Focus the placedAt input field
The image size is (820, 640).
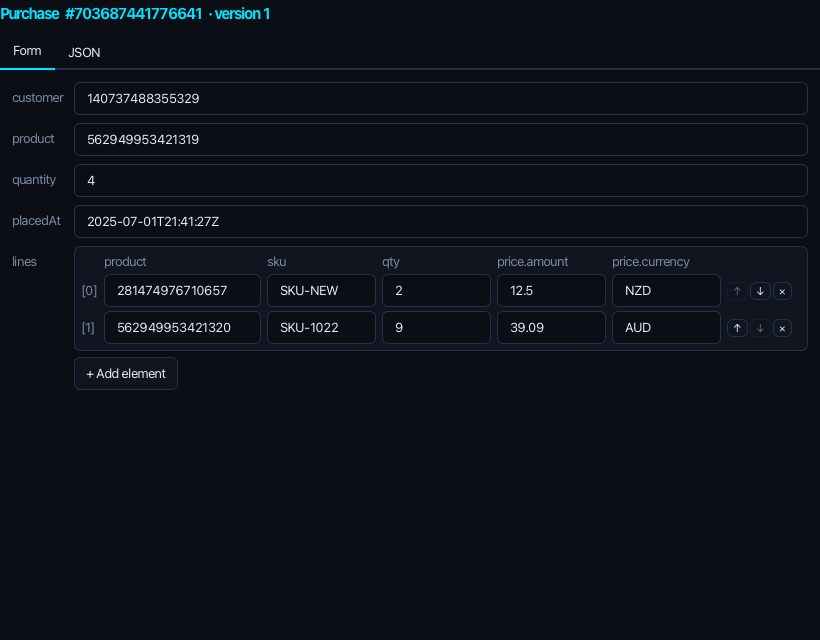pos(441,222)
